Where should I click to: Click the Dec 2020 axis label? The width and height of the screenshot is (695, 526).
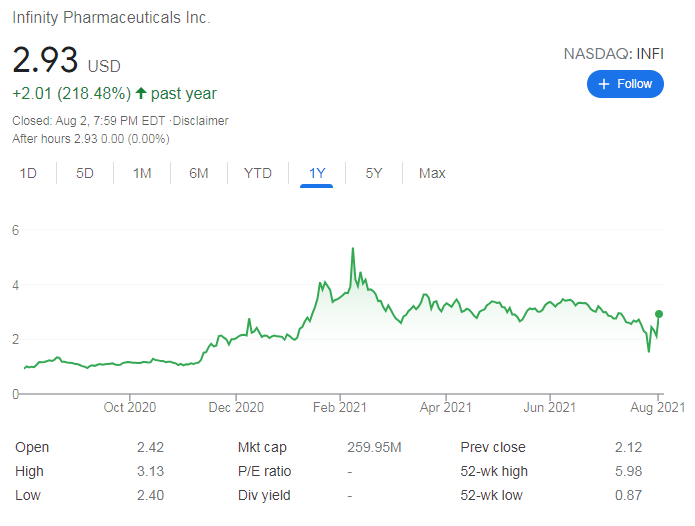[x=236, y=407]
